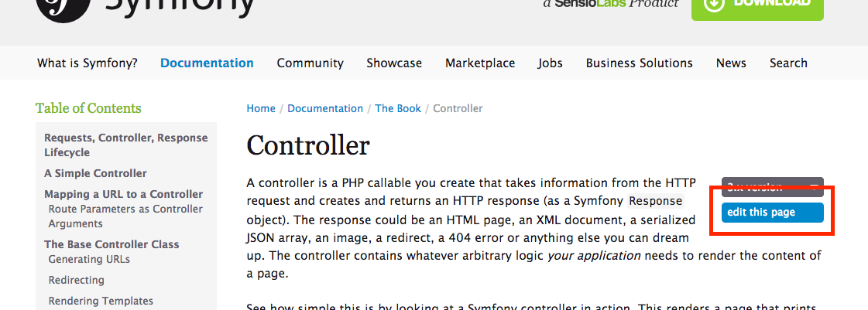This screenshot has width=868, height=310.
Task: Click Search in the navigation bar
Action: tap(788, 63)
